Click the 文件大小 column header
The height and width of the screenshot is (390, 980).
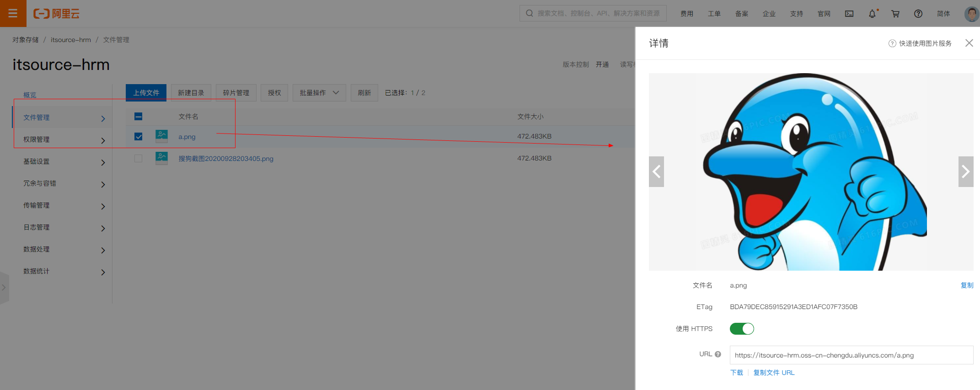(530, 117)
